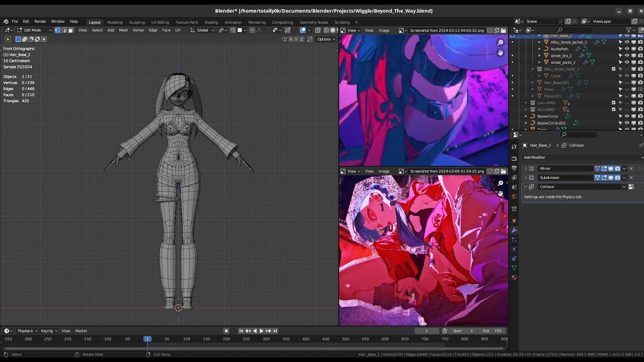Image resolution: width=644 pixels, height=362 pixels.
Task: Jump to timeline start frame
Action: coord(241,331)
